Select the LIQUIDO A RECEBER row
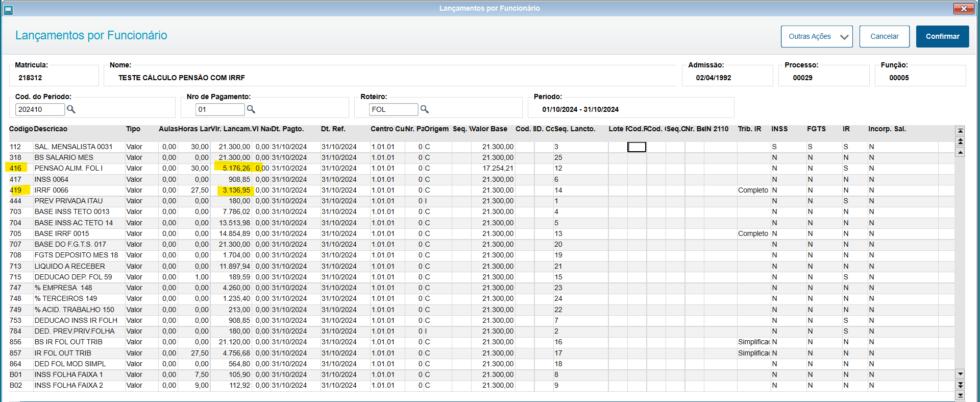 pos(482,266)
